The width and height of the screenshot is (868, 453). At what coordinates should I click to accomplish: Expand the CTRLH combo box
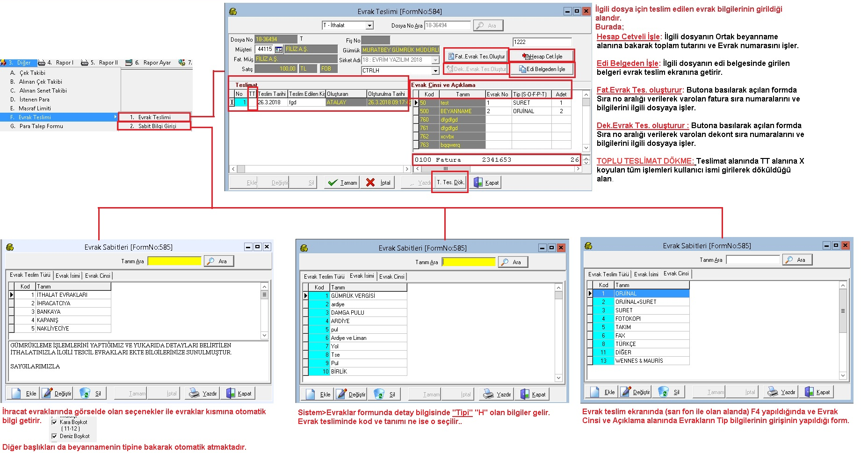pyautogui.click(x=435, y=71)
